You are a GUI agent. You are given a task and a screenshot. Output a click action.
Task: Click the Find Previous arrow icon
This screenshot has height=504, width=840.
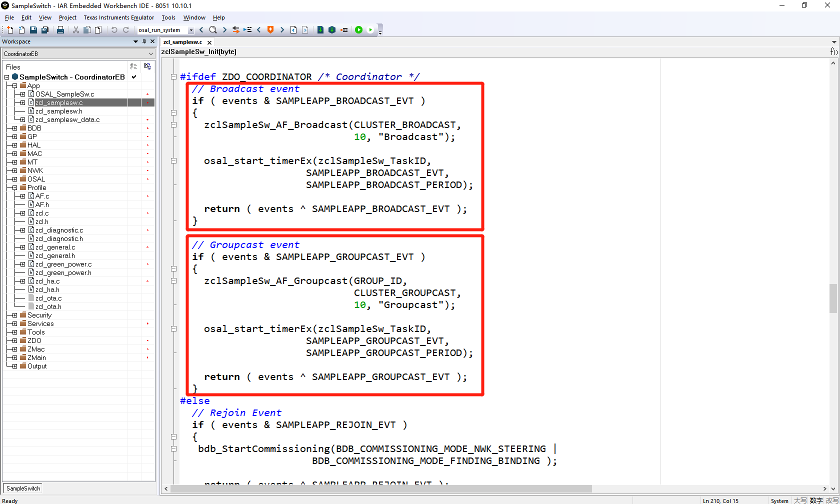point(201,30)
